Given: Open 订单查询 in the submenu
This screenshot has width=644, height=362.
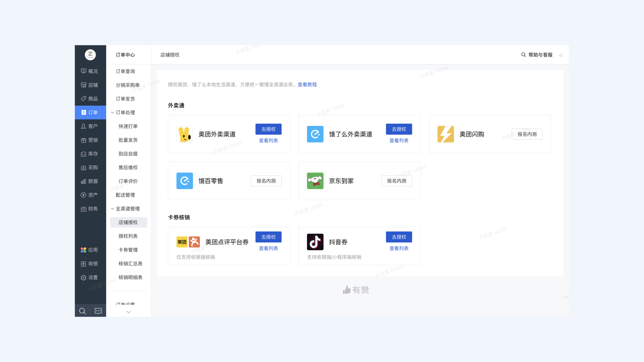Looking at the screenshot, I should point(125,71).
